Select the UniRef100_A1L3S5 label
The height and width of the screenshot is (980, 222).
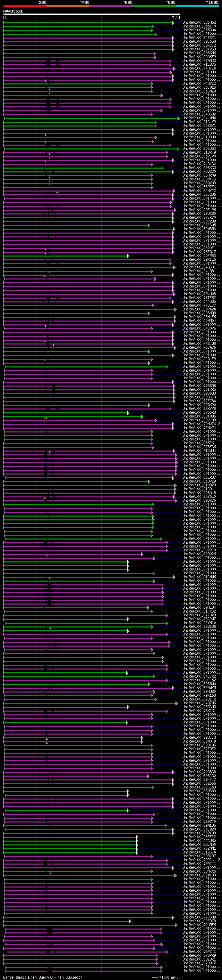coord(199,64)
